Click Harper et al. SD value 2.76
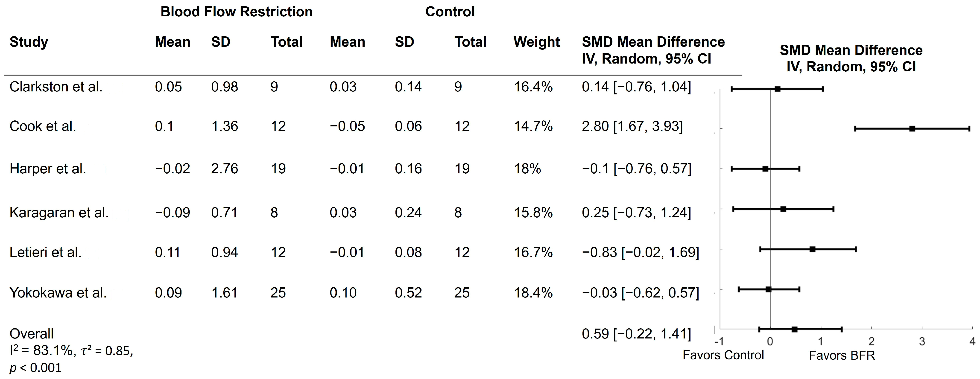 pos(225,169)
